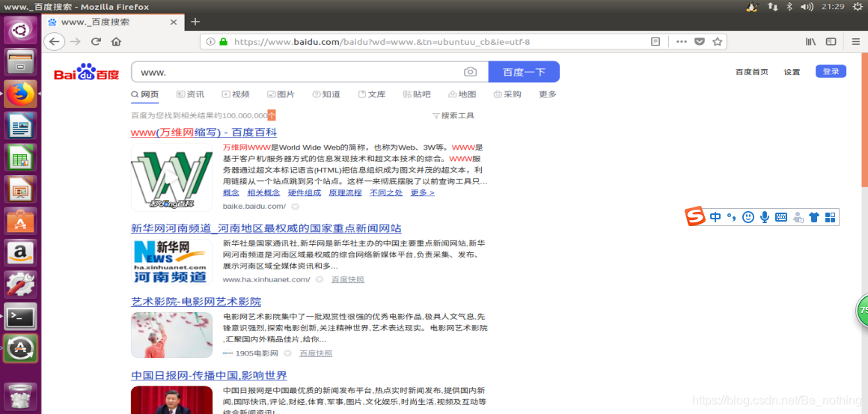The width and height of the screenshot is (868, 414).
Task: Expand arrow beside 1905电影网
Action: [287, 353]
